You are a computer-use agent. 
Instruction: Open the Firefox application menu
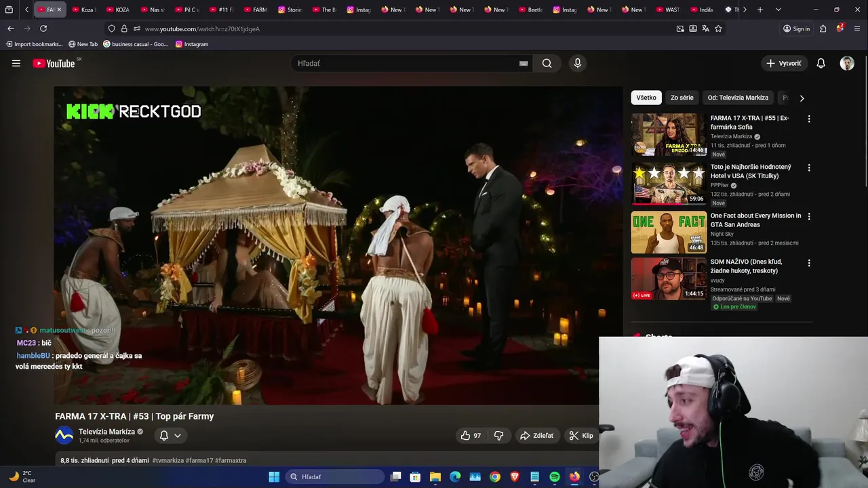[857, 28]
